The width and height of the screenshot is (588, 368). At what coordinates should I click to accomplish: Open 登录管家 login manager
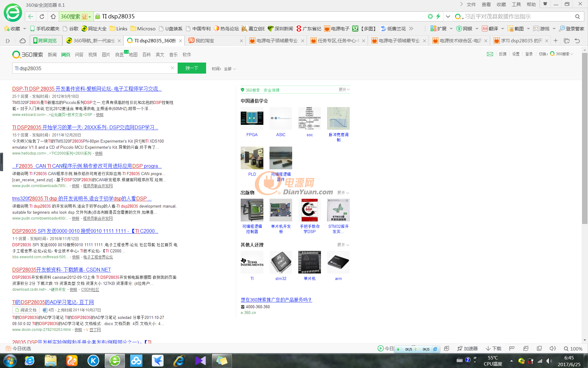coord(572,29)
